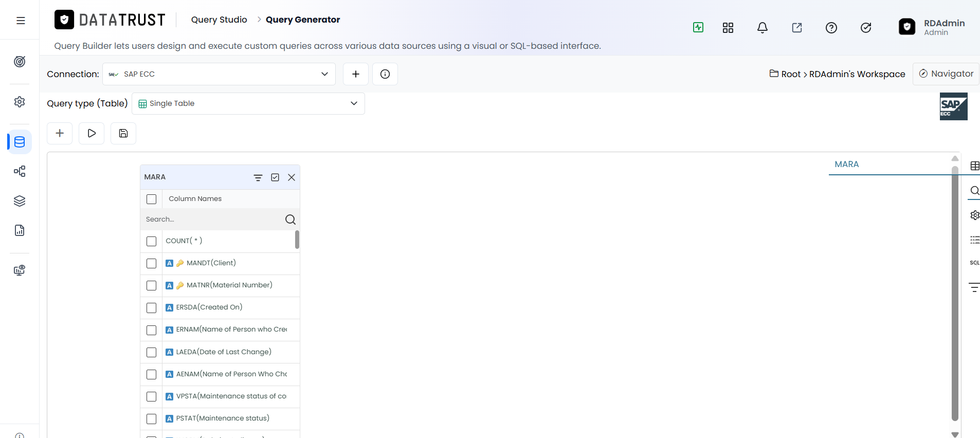The image size is (980, 438).
Task: Toggle the Column Names select-all checkbox
Action: (151, 199)
